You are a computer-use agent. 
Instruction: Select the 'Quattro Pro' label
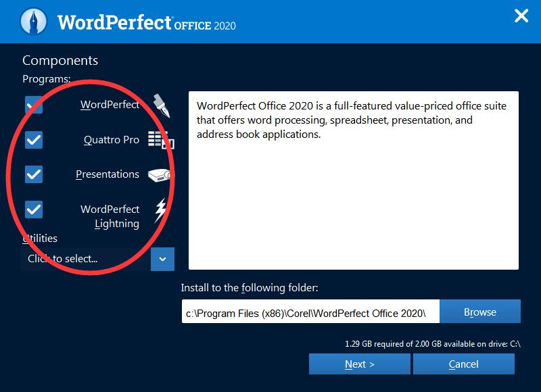[112, 140]
